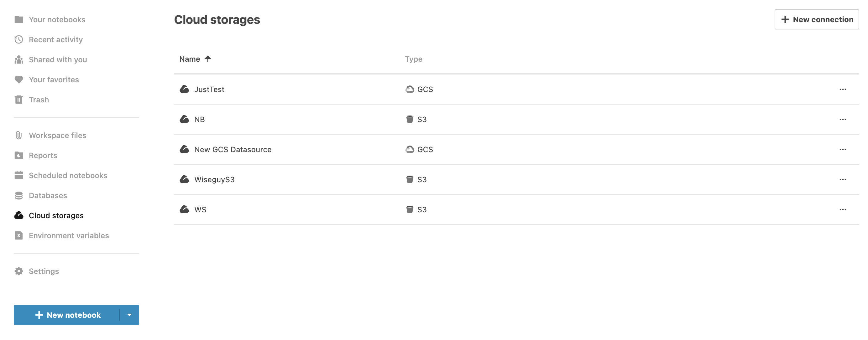868x340 pixels.
Task: Expand the New notebook dropdown arrow
Action: [x=129, y=315]
